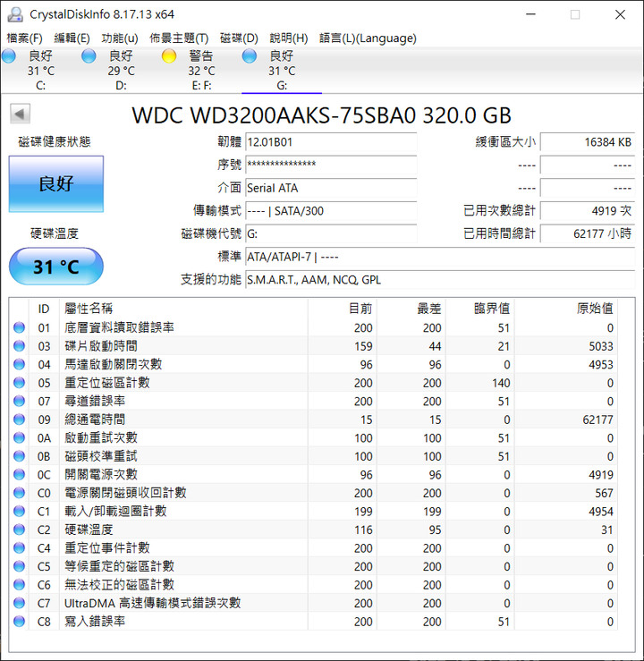Screen dimensions: 644x661
Task: Open the 語言(L)(Language) menu
Action: tap(368, 38)
